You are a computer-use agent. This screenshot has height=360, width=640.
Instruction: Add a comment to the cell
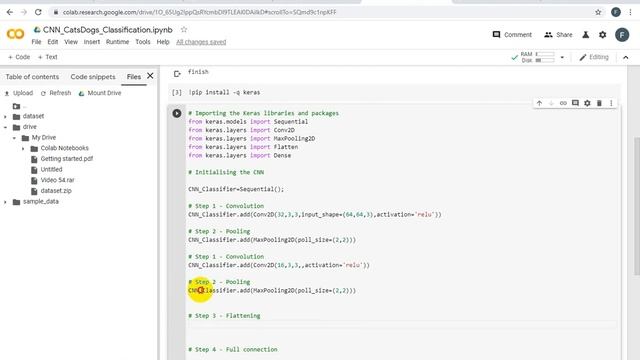[575, 103]
